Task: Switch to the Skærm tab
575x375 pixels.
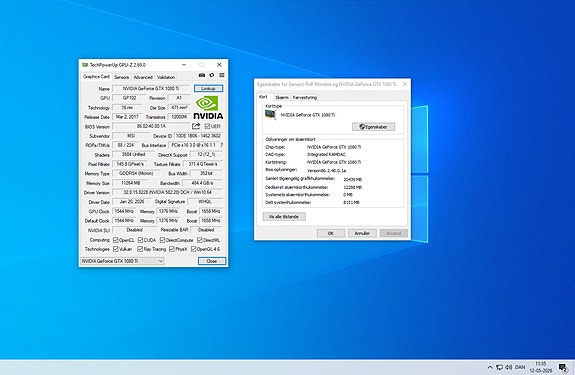Action: [282, 98]
